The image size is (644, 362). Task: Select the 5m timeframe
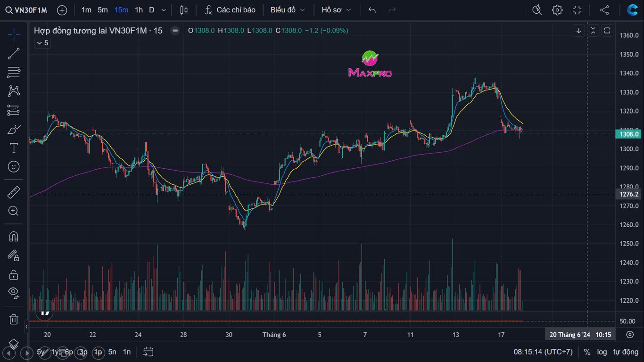(103, 10)
